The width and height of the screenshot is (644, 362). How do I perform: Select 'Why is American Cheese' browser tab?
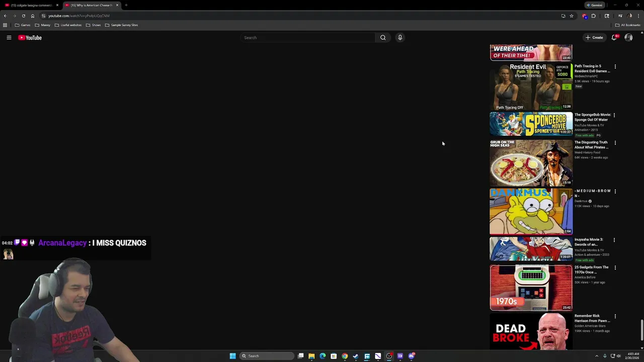[x=91, y=5]
